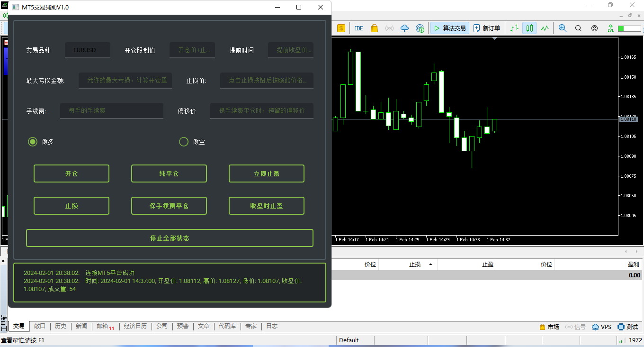Click the chart tab scroll left arrow

pyautogui.click(x=626, y=251)
